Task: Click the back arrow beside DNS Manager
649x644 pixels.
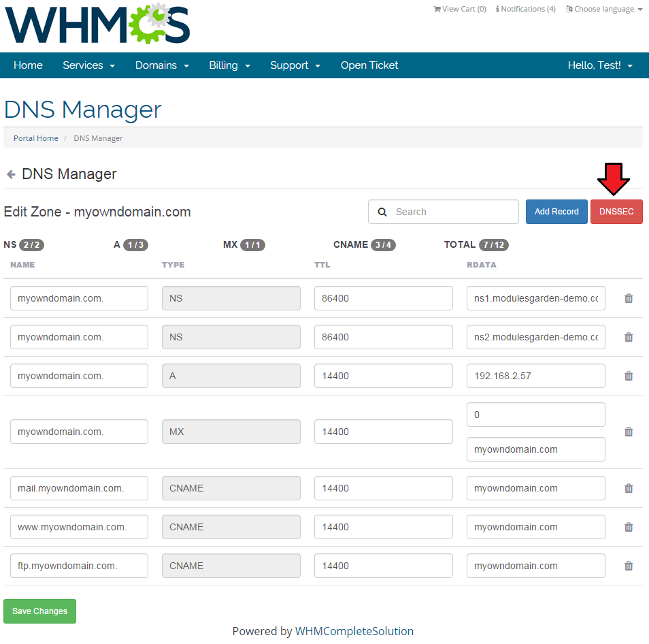Action: 11,174
